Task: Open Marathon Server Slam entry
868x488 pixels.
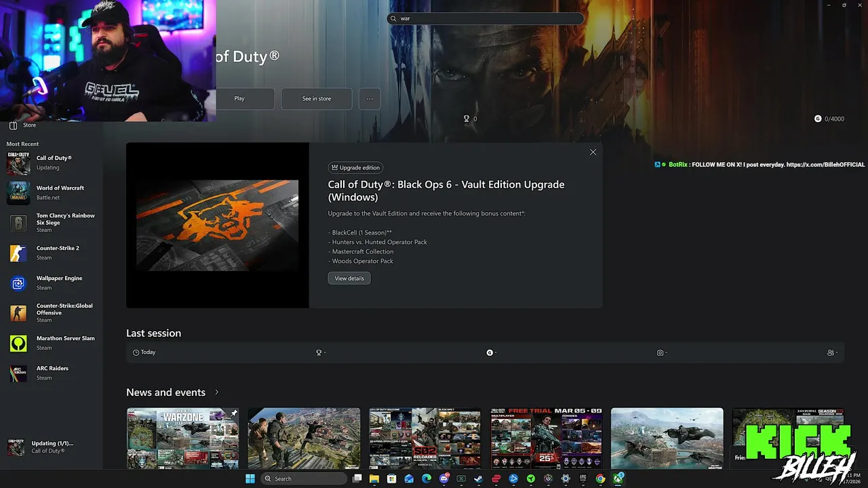Action: click(x=52, y=343)
